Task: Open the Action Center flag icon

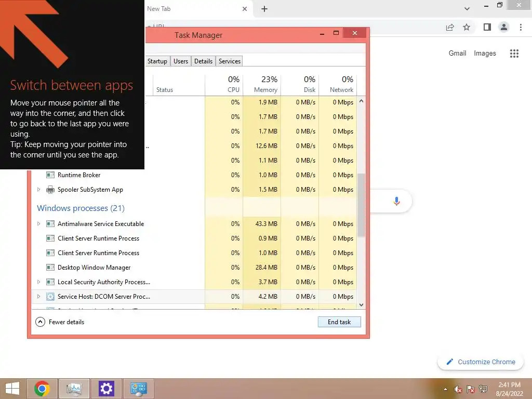Action: tap(470, 389)
